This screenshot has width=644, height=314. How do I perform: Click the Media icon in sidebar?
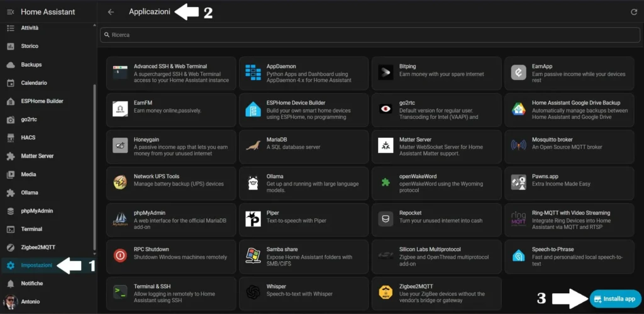11,174
